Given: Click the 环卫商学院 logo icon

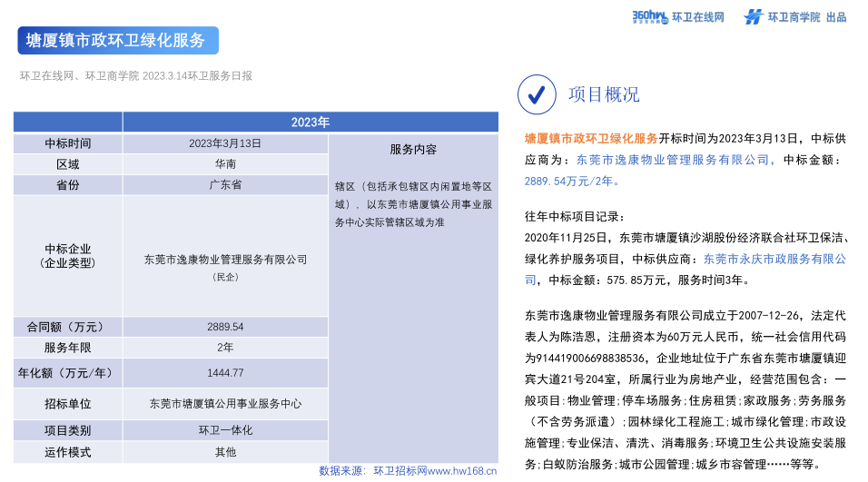Looking at the screenshot, I should tap(753, 17).
